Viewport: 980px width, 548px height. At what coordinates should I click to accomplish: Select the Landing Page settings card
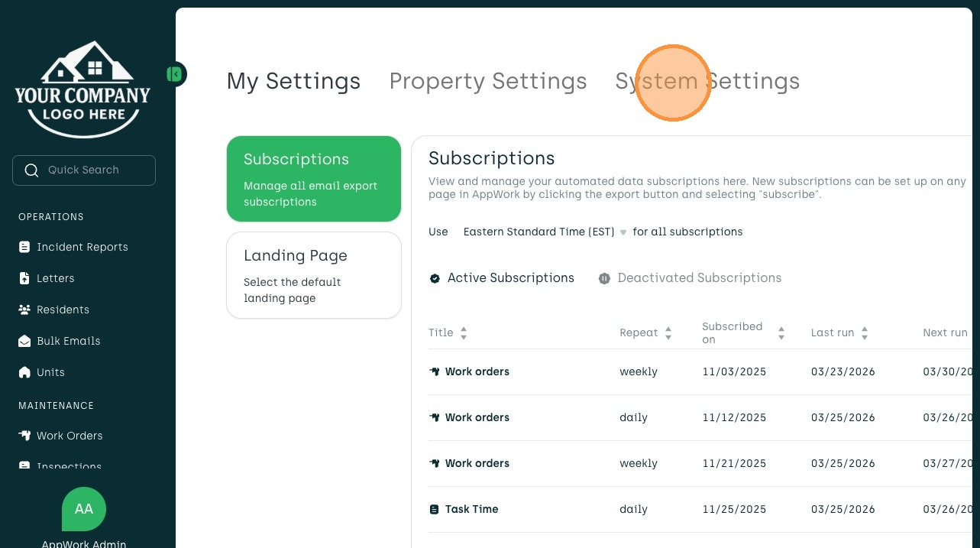pos(314,275)
